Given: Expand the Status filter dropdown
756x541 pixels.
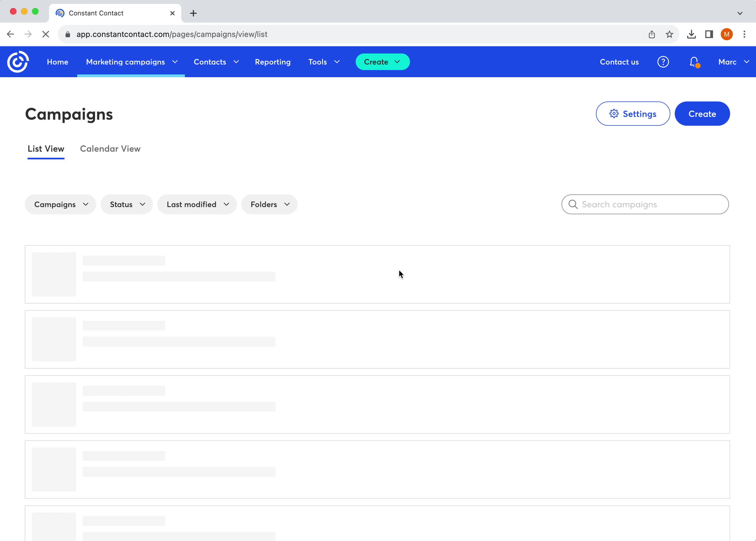Looking at the screenshot, I should pos(127,204).
